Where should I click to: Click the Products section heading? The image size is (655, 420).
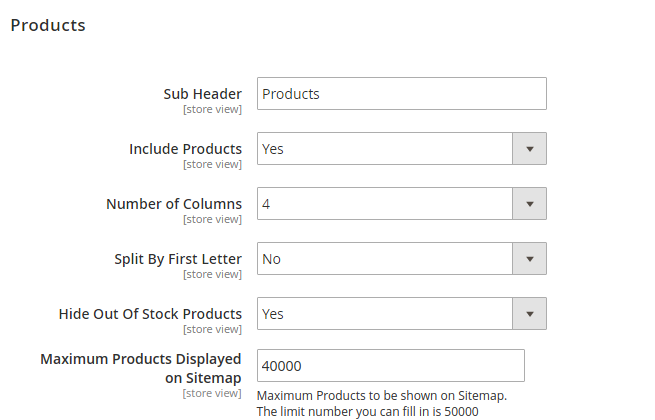point(48,25)
